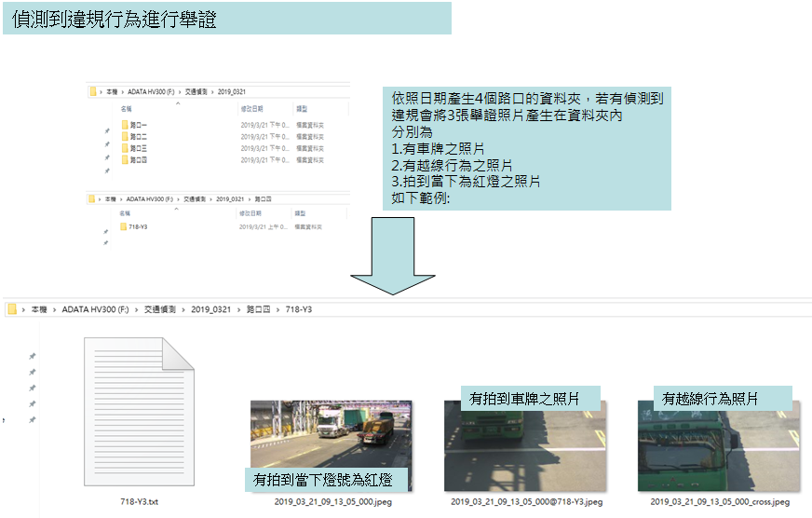Viewport: 812px width, 518px height.
Task: Select the 偵測到違規行為進行舉證 title banner
Action: click(226, 19)
